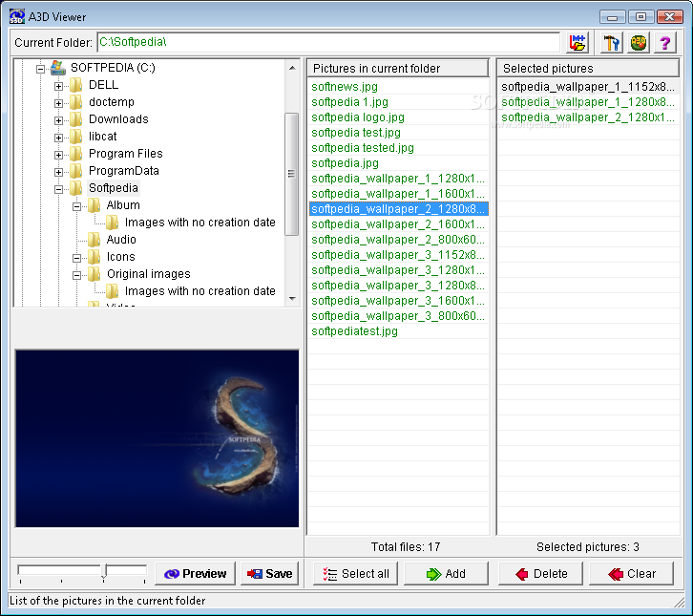Click the folder tree scrollbar down arrow

[x=292, y=299]
